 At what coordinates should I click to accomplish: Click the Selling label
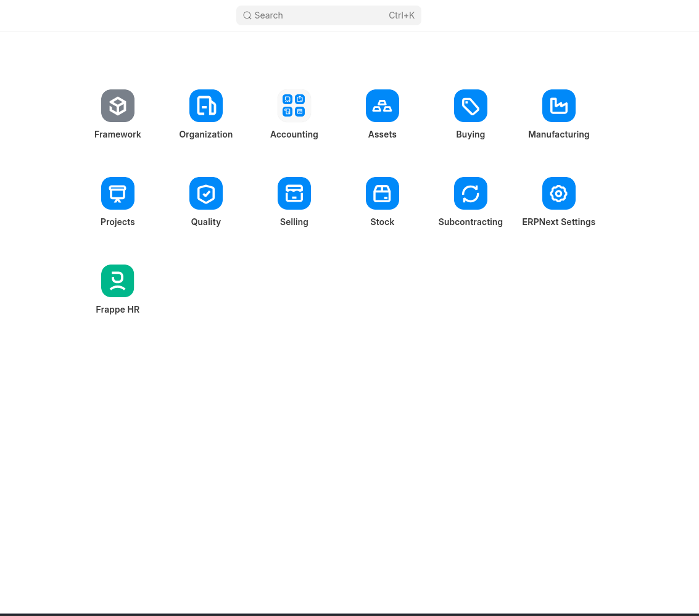tap(294, 222)
